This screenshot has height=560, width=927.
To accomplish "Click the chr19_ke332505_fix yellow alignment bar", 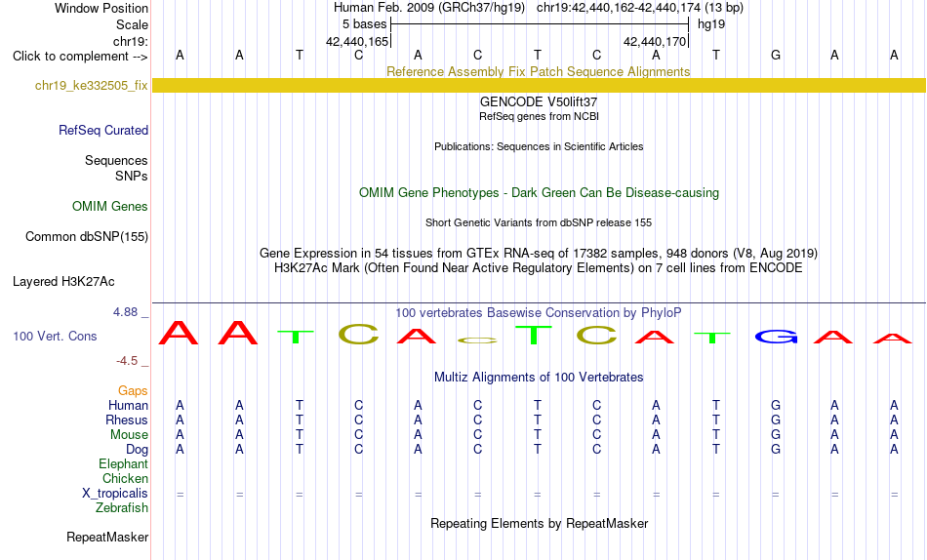I will (x=539, y=85).
